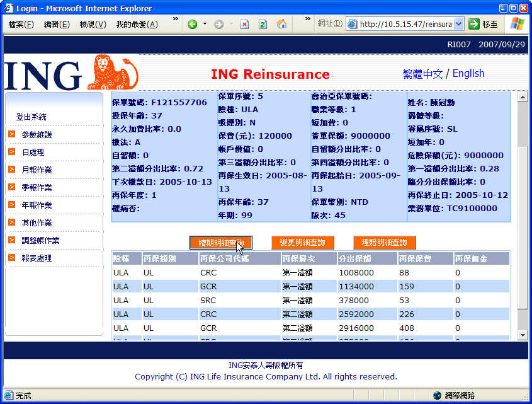Click the page icon in address bar
Viewport: 532px width, 404px height.
click(353, 24)
